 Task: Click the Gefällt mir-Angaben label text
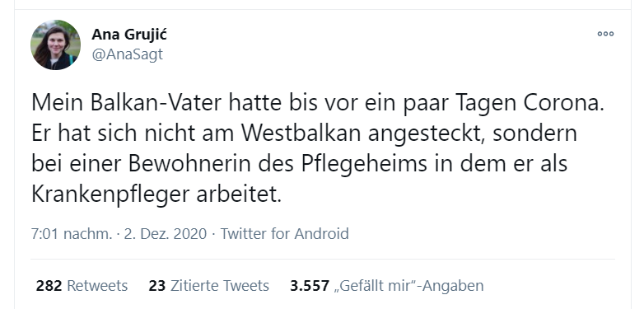tap(409, 285)
